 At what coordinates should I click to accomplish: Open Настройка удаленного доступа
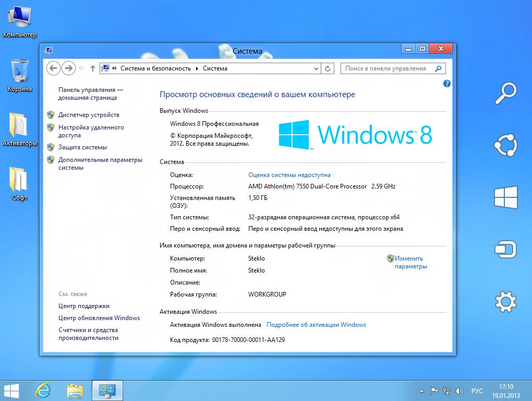(x=91, y=131)
